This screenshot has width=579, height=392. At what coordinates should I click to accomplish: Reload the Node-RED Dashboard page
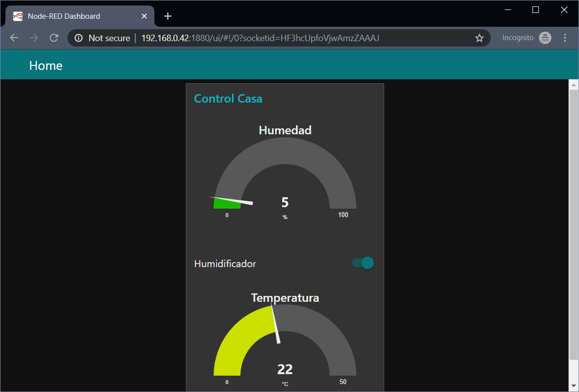tap(54, 38)
